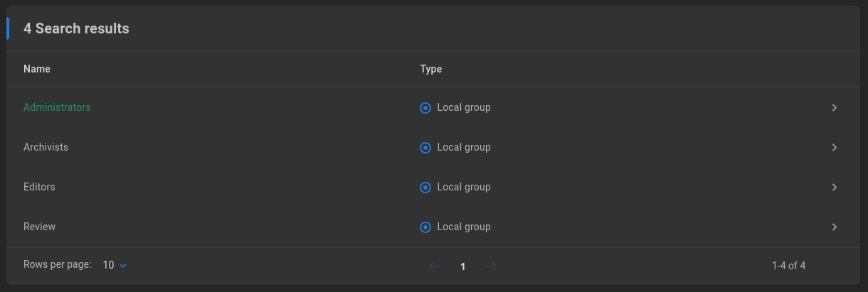Expand the Editors row chevron
This screenshot has height=292, width=868.
835,188
